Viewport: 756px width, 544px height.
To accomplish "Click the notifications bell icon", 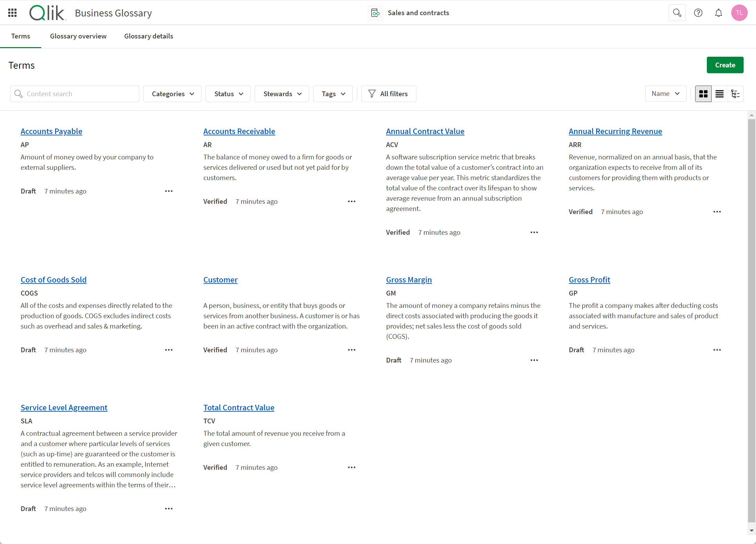I will 718,12.
